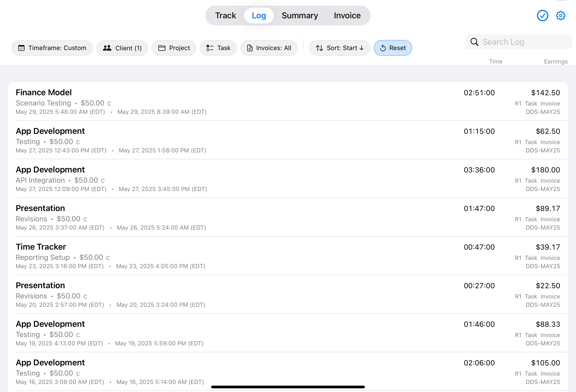Switch to the Track tab
The width and height of the screenshot is (576, 392).
[x=225, y=15]
